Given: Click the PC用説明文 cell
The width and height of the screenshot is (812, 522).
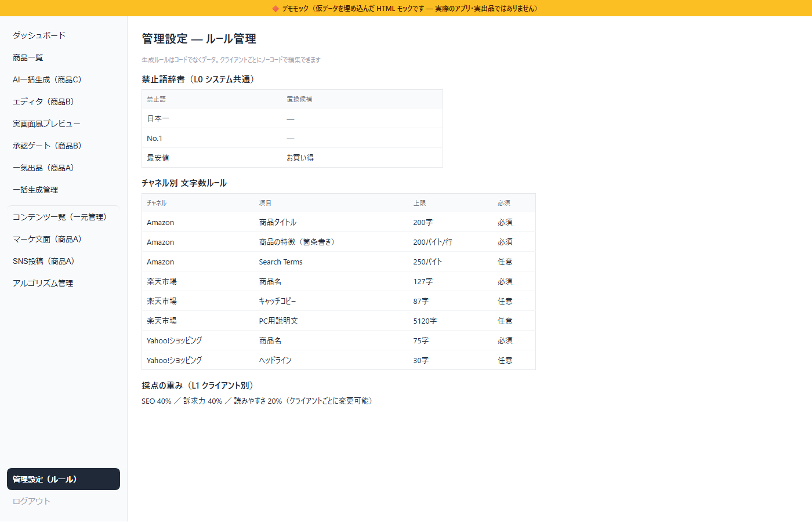Looking at the screenshot, I should click(331, 321).
